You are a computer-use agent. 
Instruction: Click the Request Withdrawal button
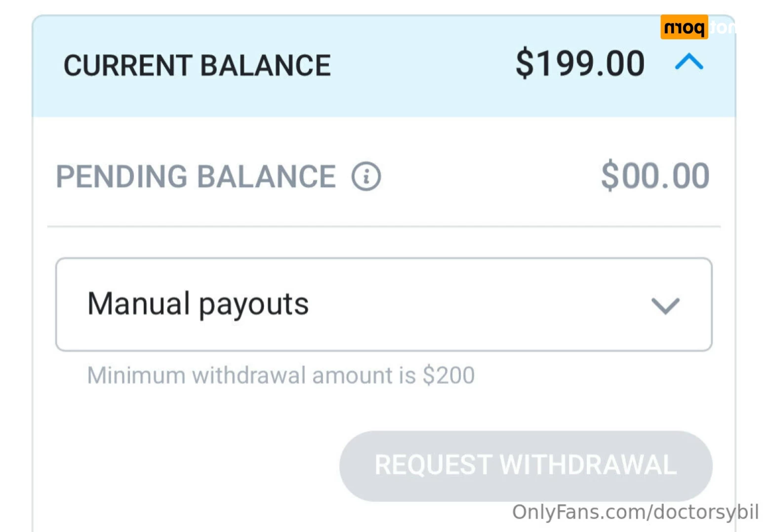525,465
